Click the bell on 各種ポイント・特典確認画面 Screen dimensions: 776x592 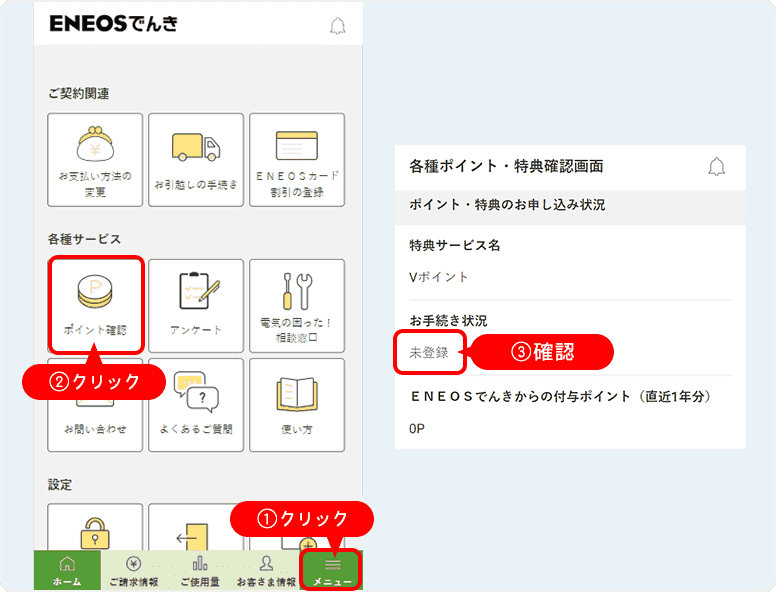(716, 167)
